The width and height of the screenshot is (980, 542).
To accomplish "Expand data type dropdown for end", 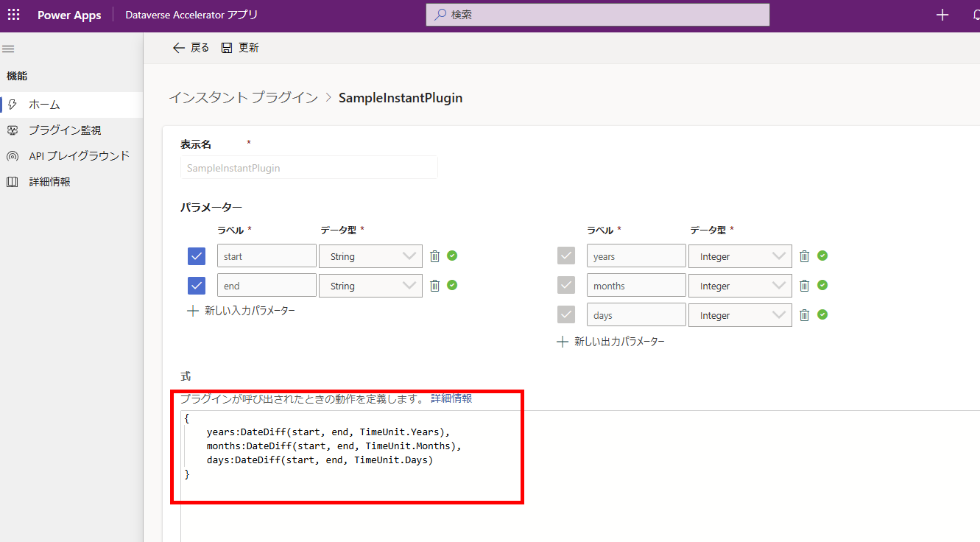I will point(370,286).
